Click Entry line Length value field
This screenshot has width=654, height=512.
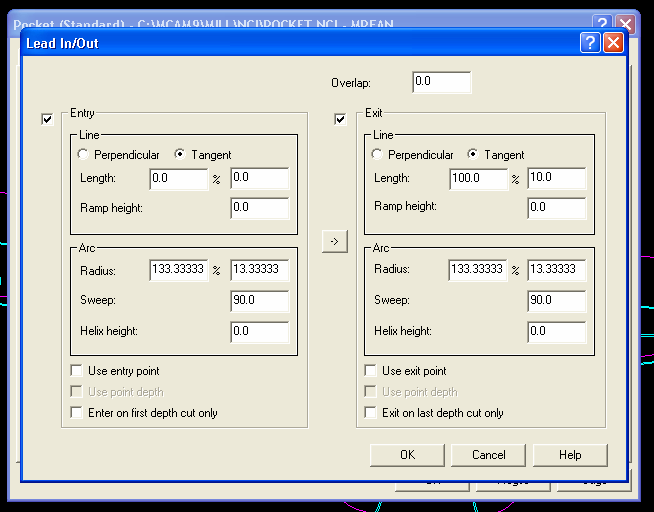[x=259, y=178]
